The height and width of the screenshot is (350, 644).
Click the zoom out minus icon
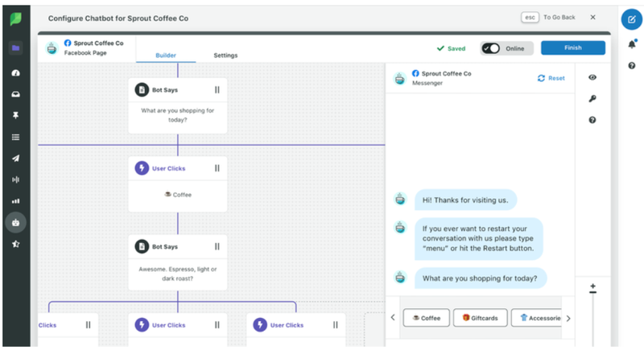pos(592,292)
